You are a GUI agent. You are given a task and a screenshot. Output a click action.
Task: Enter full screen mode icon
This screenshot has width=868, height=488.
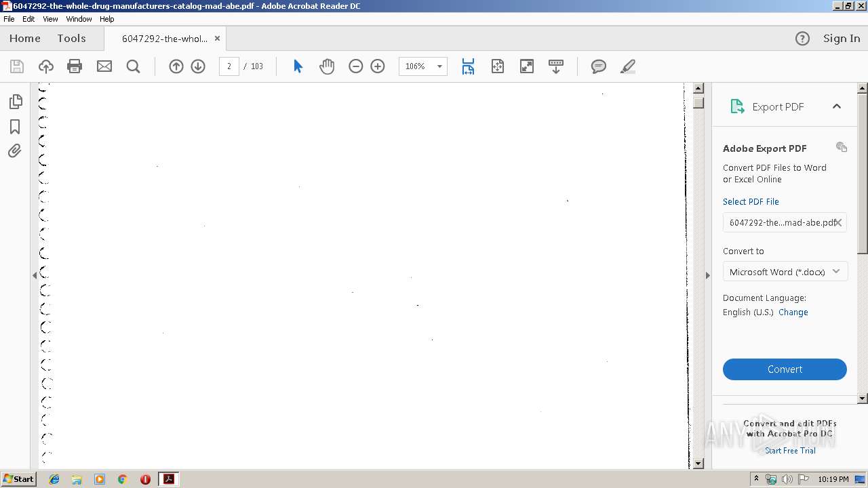526,66
